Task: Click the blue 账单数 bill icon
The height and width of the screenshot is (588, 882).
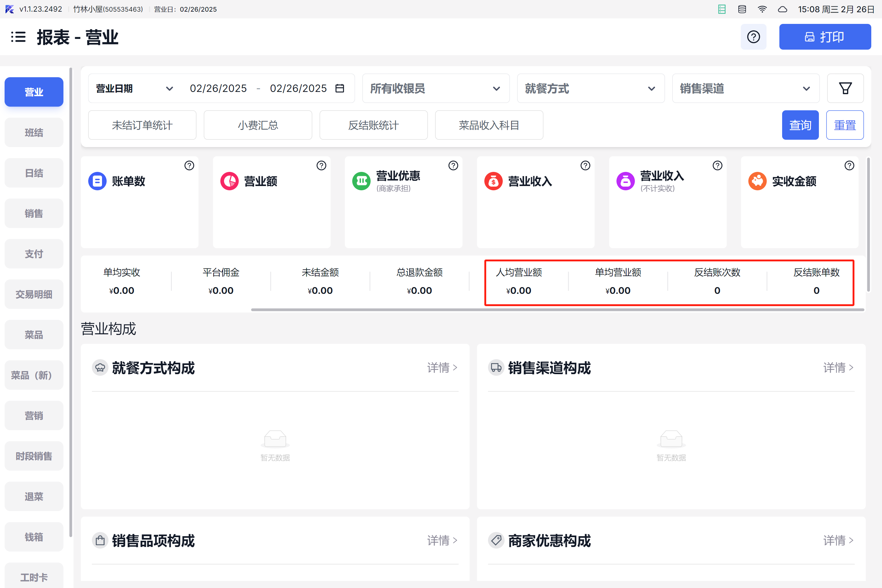Action: pos(97,181)
